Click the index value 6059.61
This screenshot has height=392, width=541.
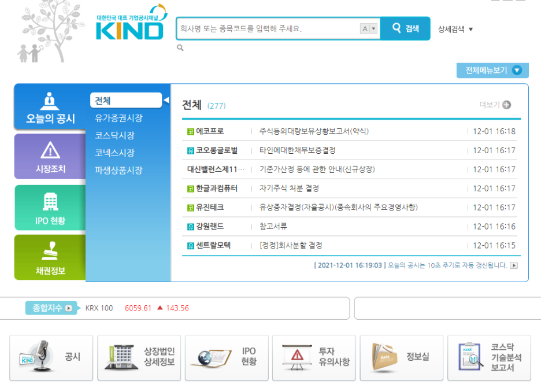pos(138,308)
